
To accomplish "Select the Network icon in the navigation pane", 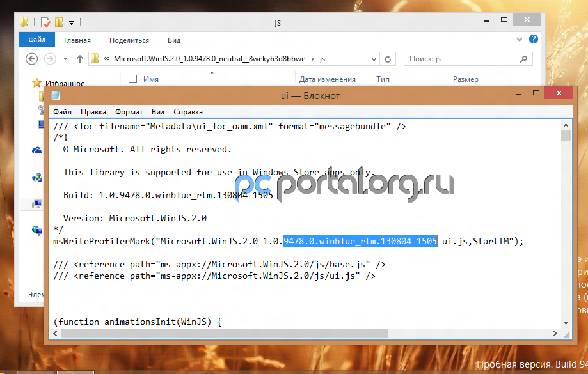I will click(37, 230).
